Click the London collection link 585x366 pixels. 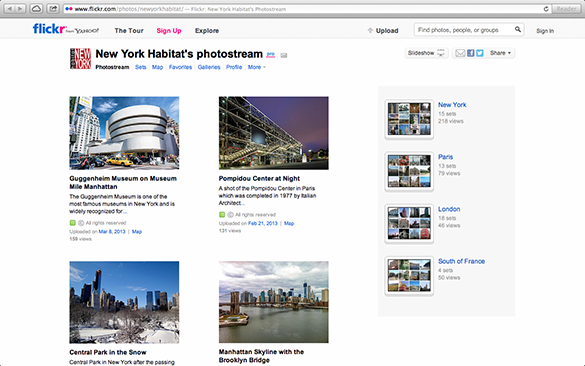pos(449,209)
